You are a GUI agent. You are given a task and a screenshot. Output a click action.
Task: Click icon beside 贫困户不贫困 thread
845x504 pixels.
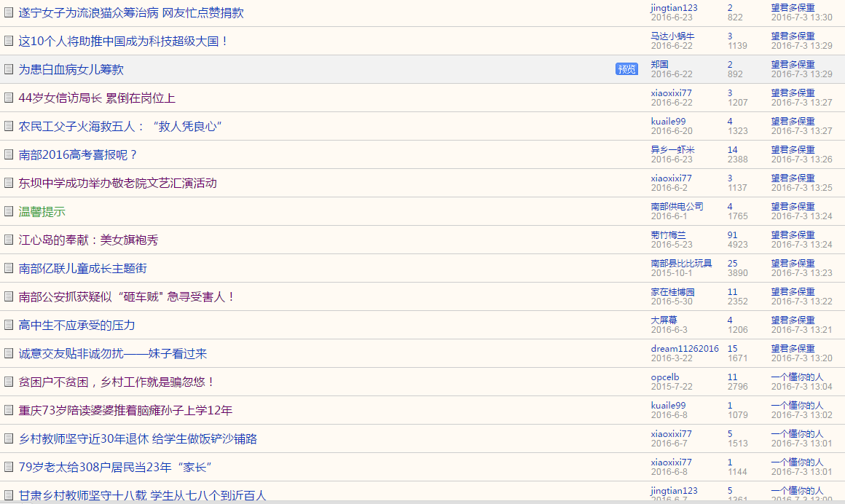9,382
